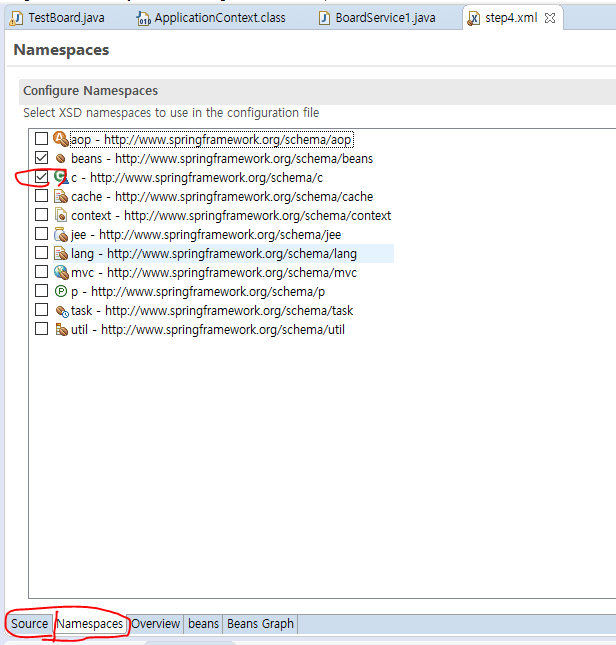The image size is (616, 645).
Task: Uncheck the c namespace checkbox
Action: coord(41,177)
